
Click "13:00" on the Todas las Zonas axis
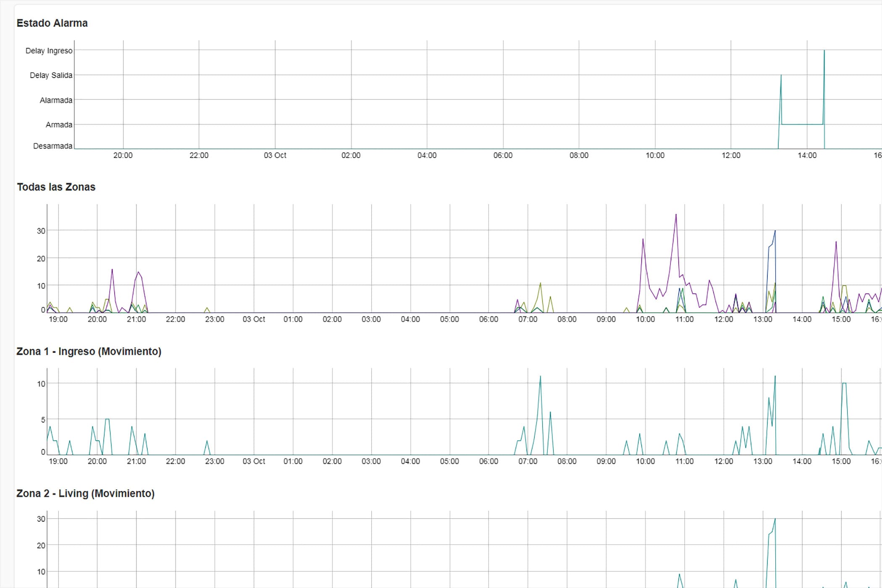point(763,319)
